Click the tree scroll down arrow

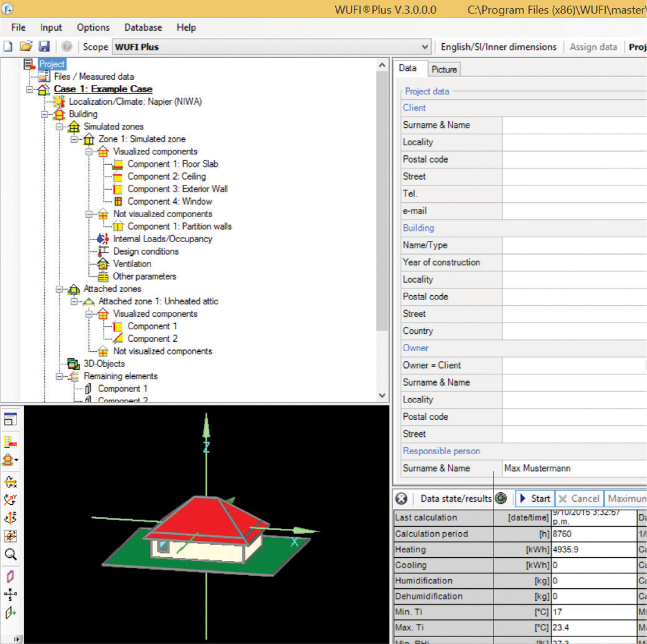pyautogui.click(x=382, y=395)
